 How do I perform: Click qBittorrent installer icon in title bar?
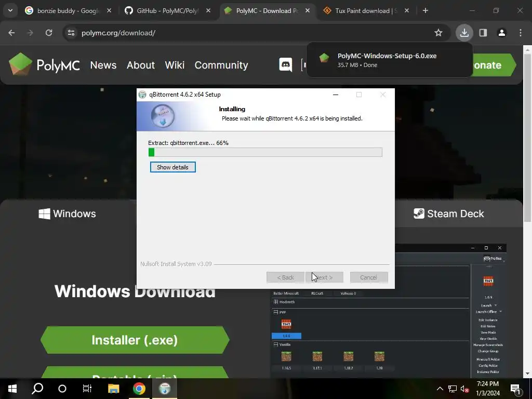pyautogui.click(x=142, y=95)
